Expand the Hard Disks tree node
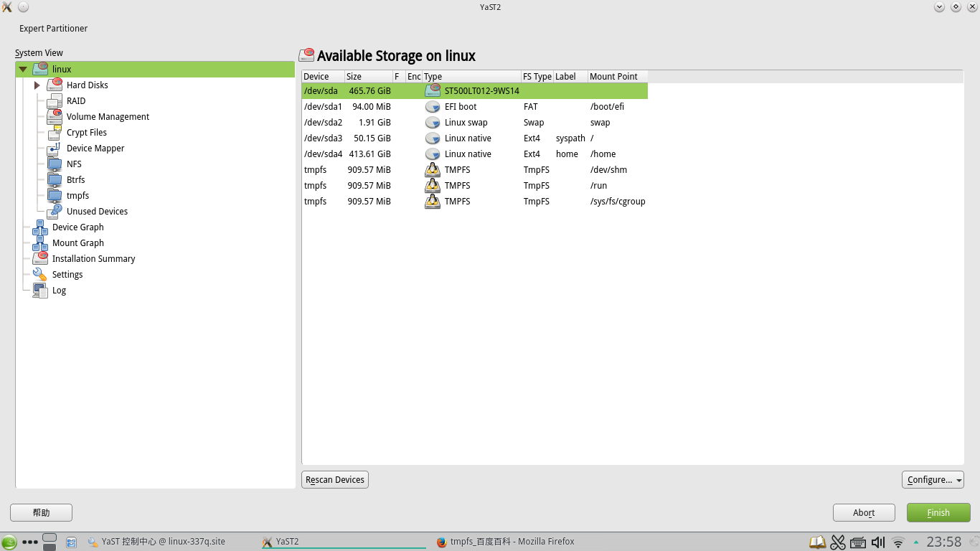The height and width of the screenshot is (551, 980). tap(37, 85)
